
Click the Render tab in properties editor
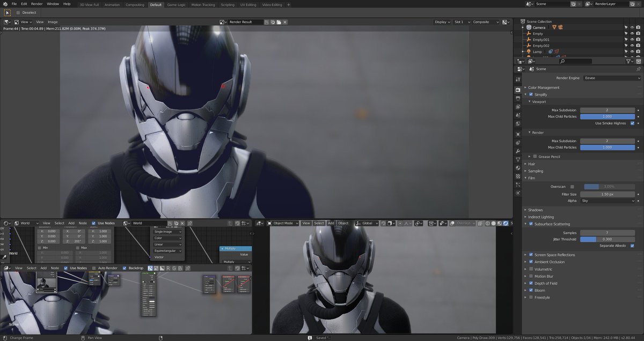click(517, 90)
